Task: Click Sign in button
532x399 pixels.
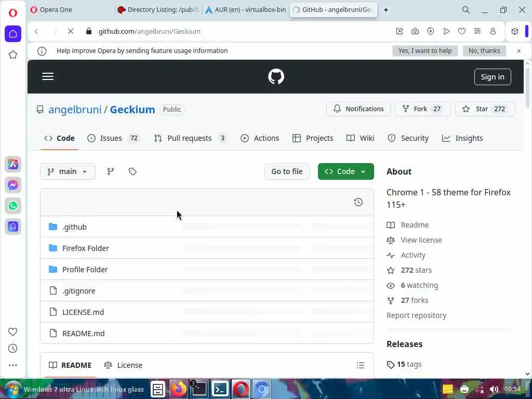Action: 493,77
